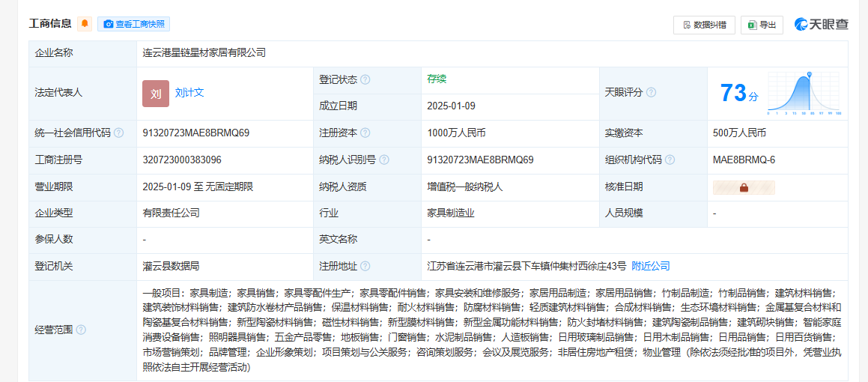Open legal representative 刘计文 link
The image size is (868, 382).
[x=189, y=93]
